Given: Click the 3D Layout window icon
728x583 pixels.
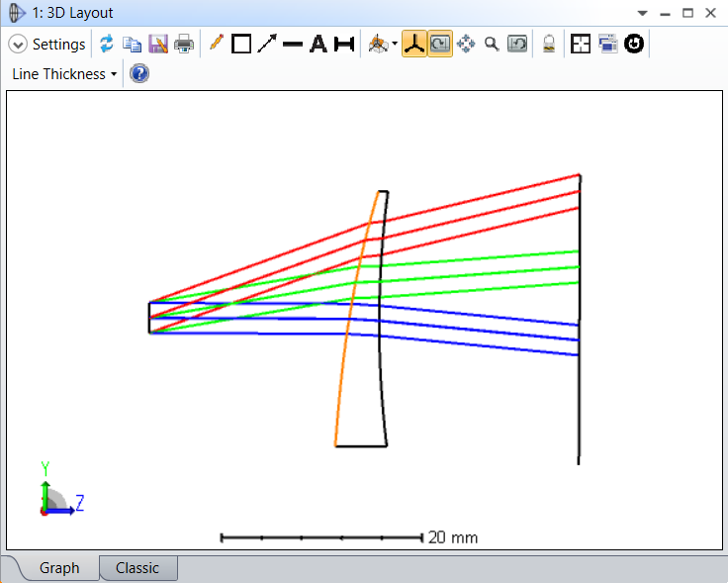Looking at the screenshot, I should coord(17,13).
